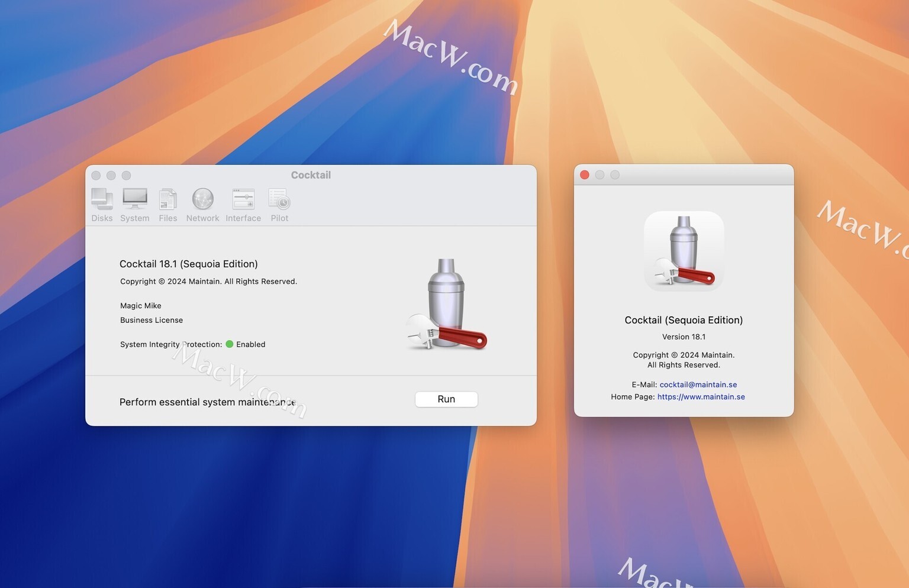The image size is (909, 588).
Task: Close the About Cocktail window
Action: click(585, 175)
